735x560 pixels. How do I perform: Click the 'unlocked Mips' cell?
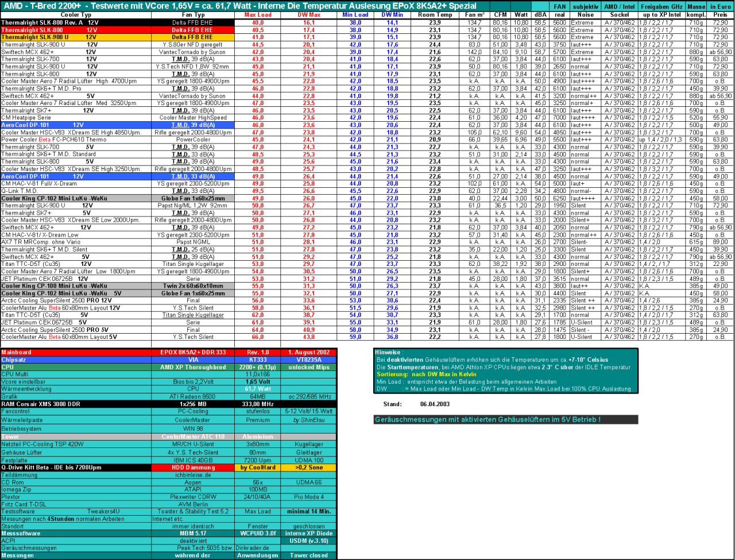tap(309, 367)
